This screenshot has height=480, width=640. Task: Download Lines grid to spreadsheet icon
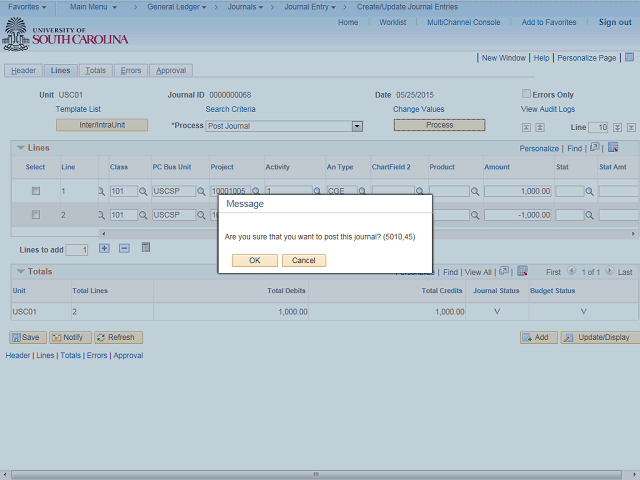coord(613,147)
